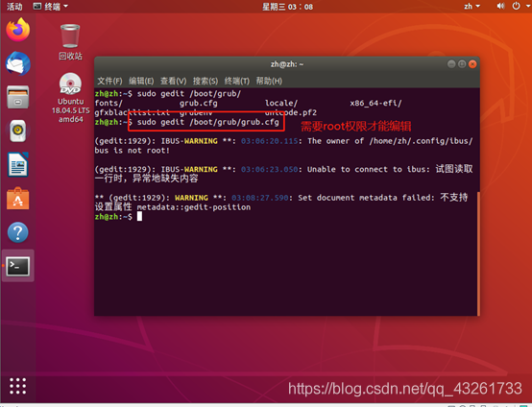This screenshot has height=407, width=532.
Task: Open the Help question mark icon
Action: (x=18, y=232)
